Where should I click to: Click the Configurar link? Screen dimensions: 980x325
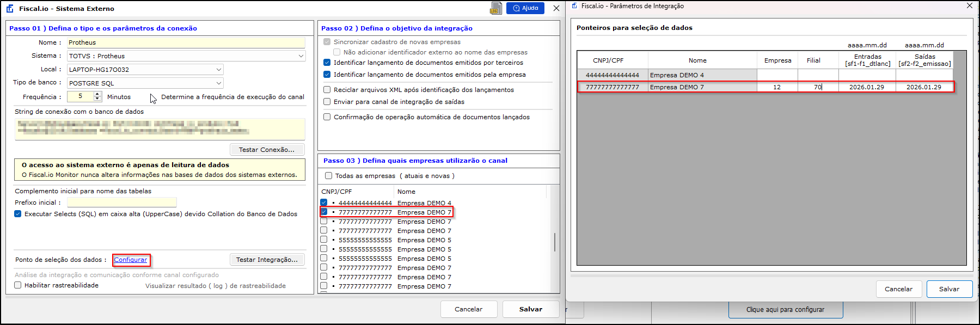pyautogui.click(x=131, y=260)
